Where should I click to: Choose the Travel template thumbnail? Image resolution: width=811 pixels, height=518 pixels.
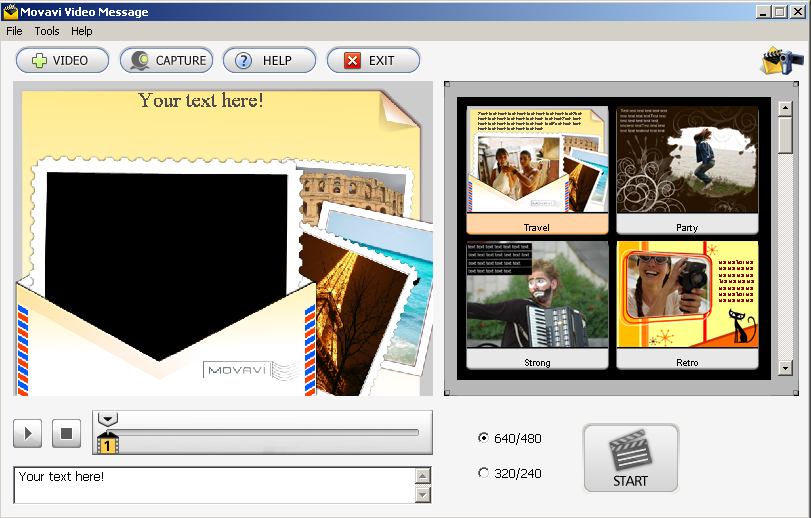point(537,170)
